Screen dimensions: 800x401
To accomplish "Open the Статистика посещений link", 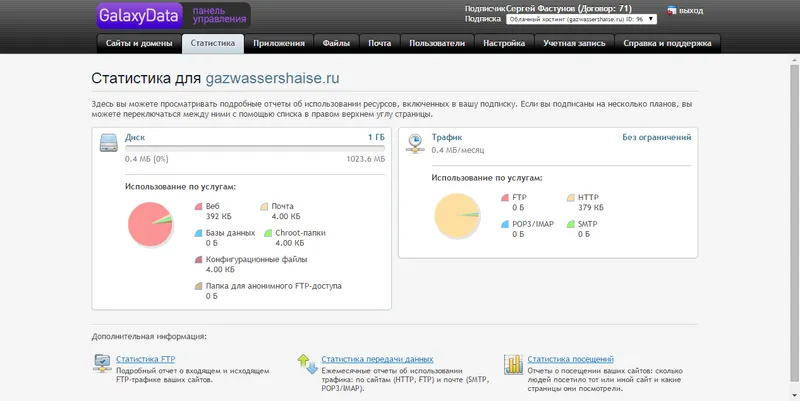I will click(x=570, y=359).
